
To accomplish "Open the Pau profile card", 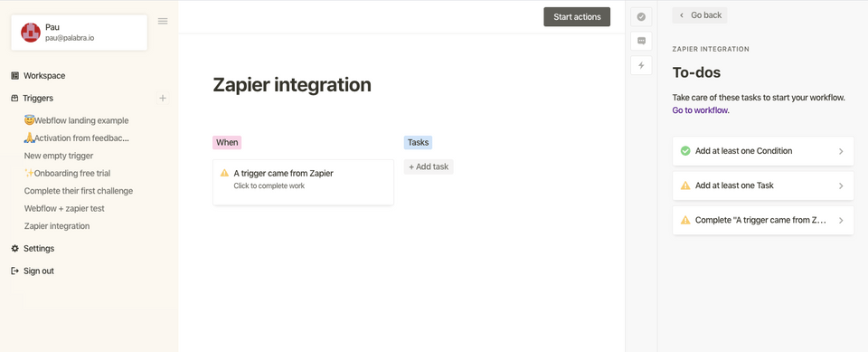I will pos(80,33).
